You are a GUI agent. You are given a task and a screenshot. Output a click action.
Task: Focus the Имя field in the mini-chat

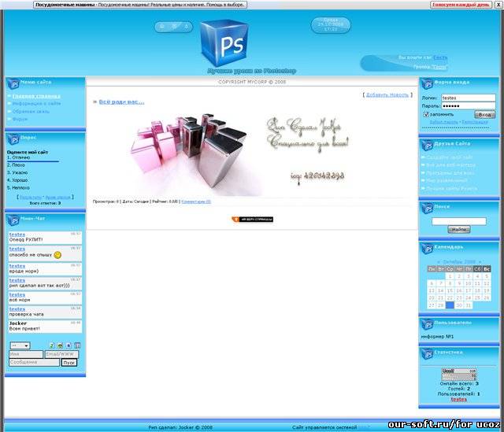click(26, 354)
